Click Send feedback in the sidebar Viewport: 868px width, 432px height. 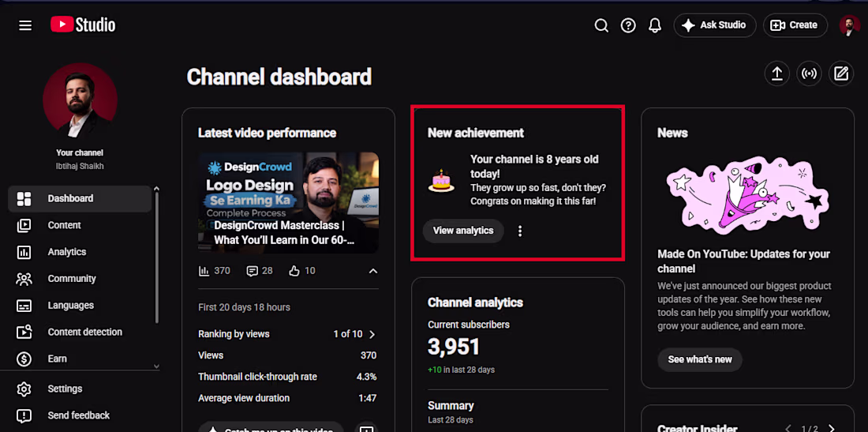point(80,415)
